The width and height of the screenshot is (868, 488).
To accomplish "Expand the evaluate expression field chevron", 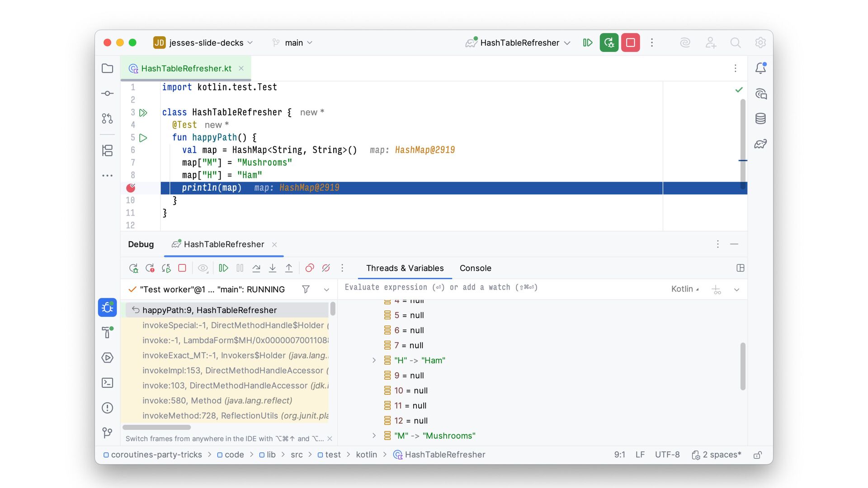I will (x=736, y=290).
